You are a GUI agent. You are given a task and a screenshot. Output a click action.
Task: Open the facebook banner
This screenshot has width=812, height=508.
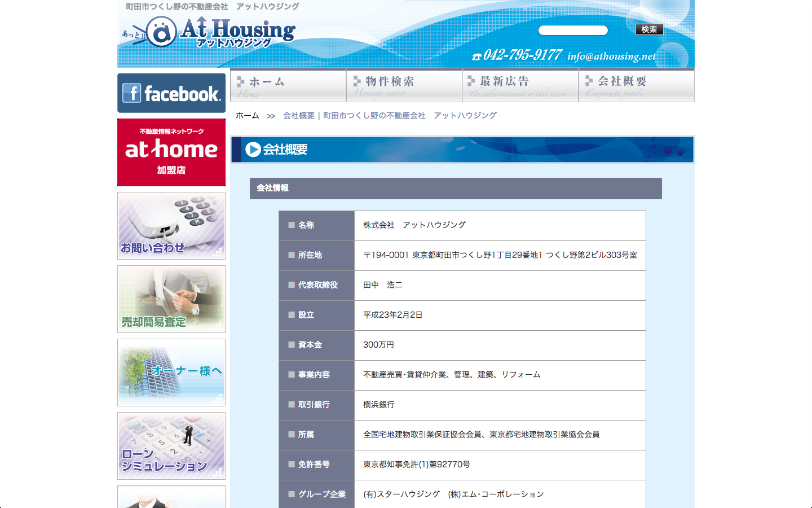click(171, 93)
